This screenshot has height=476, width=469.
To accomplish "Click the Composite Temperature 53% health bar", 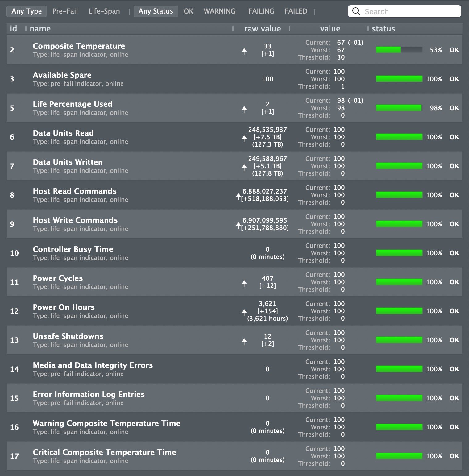I will click(399, 50).
